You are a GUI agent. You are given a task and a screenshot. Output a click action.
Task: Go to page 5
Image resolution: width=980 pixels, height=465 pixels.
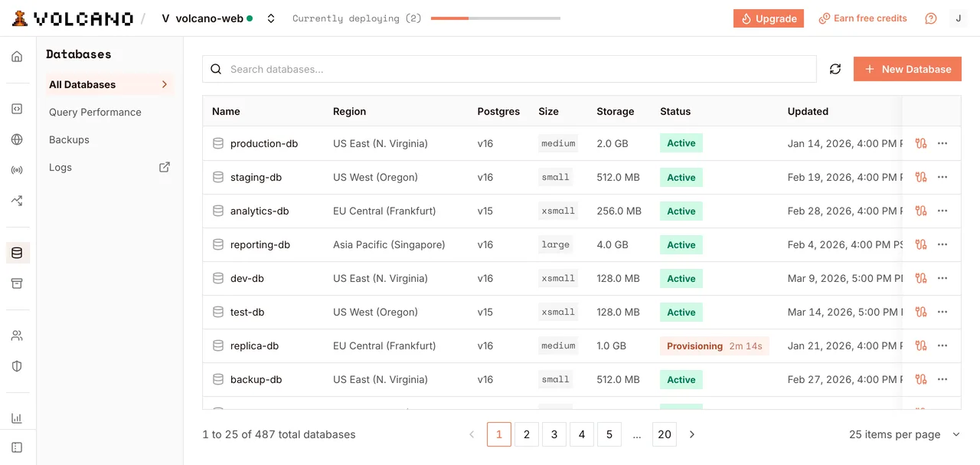coord(609,434)
